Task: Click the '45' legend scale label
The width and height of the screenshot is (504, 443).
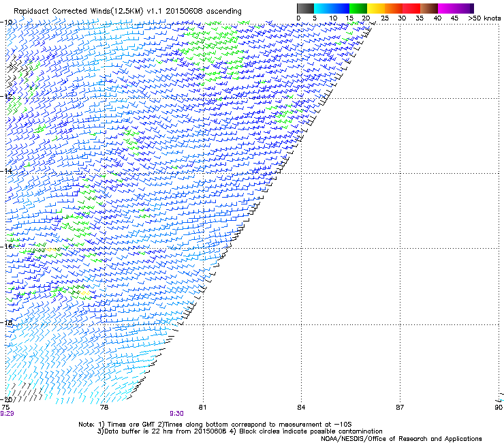Action: point(454,18)
